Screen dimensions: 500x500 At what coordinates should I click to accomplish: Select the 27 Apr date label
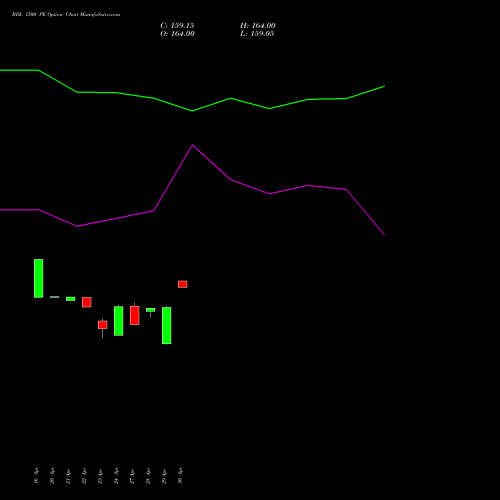pos(132,476)
